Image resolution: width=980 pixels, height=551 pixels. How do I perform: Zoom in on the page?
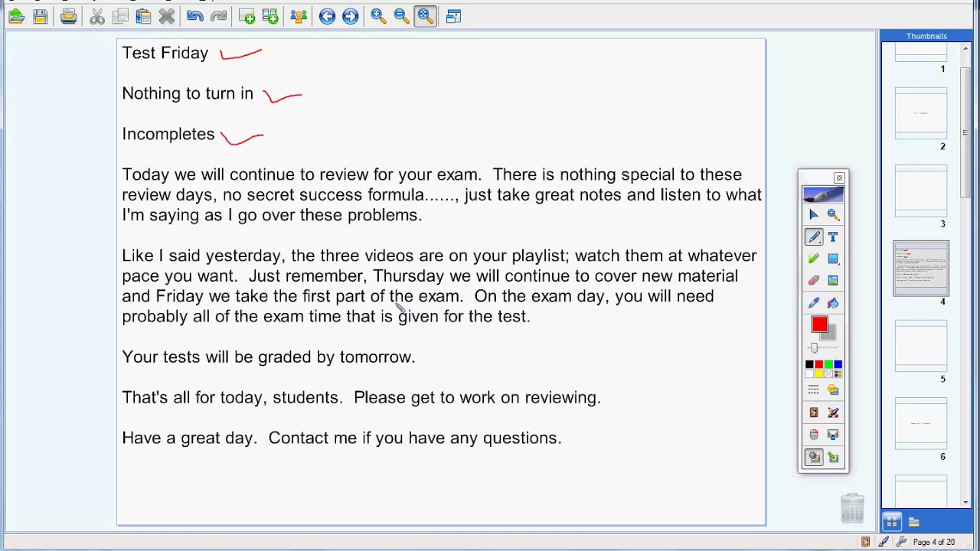click(x=378, y=16)
